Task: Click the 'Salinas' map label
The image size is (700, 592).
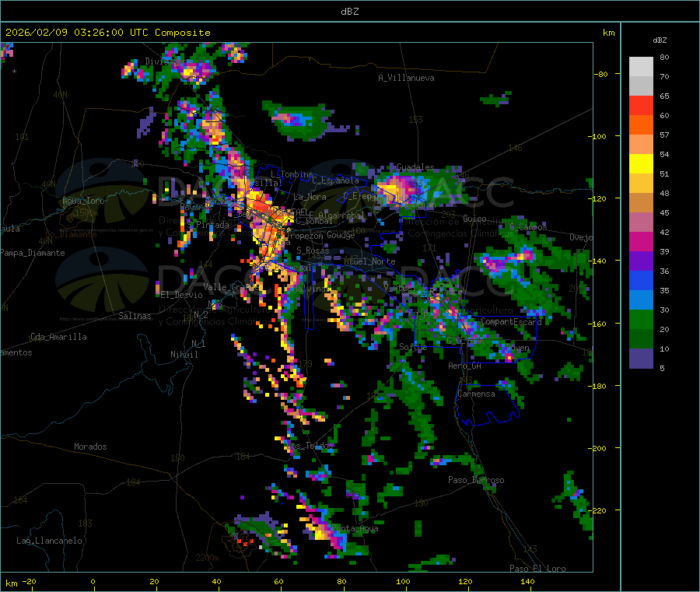Action: [135, 316]
